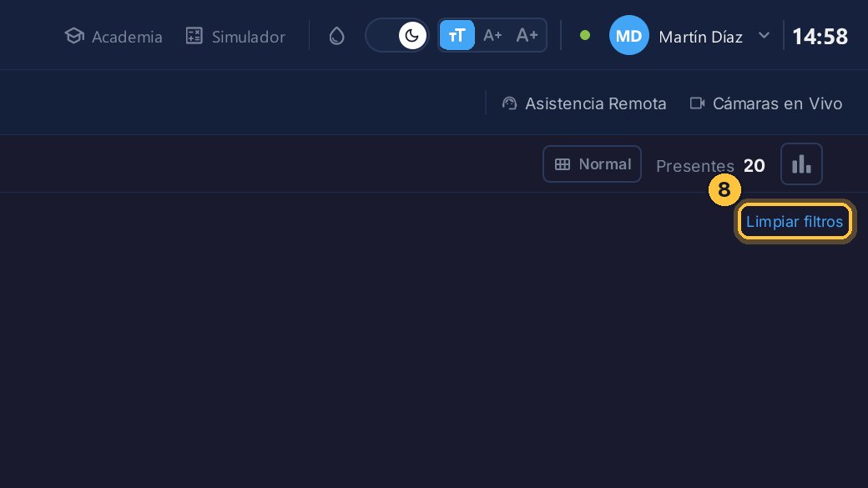Click the Presentes count 20
Viewport: 868px width, 488px height.
click(754, 165)
